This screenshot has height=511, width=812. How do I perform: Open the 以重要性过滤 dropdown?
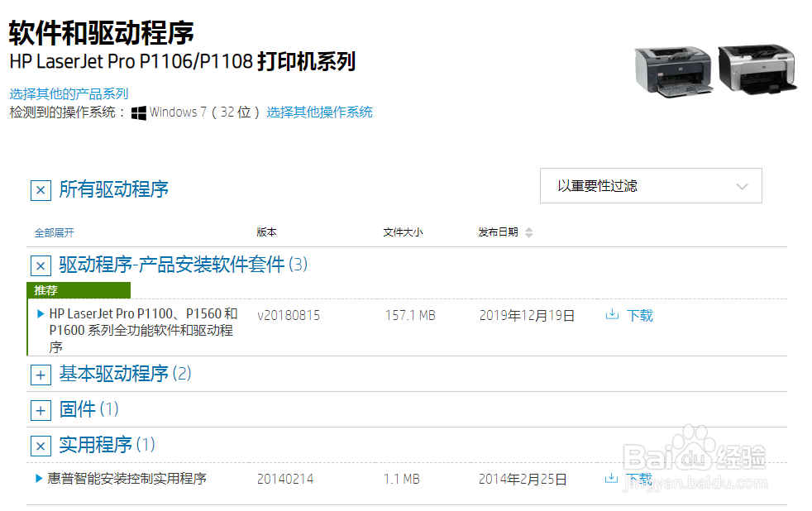tap(651, 186)
